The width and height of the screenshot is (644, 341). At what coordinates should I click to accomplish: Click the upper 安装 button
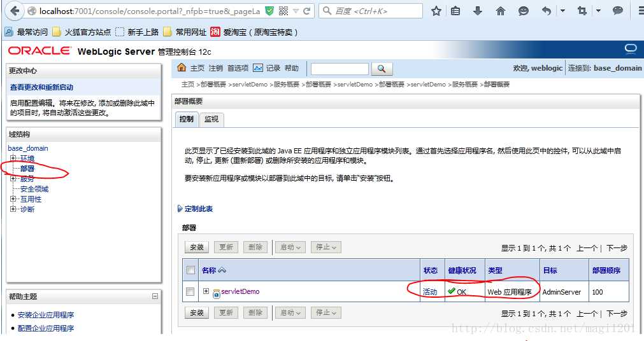[197, 247]
